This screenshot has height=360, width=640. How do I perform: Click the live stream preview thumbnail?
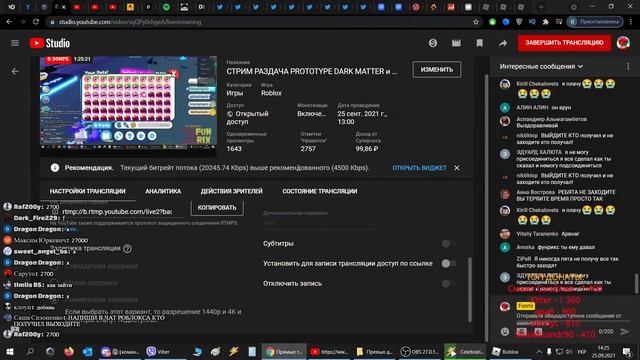[x=128, y=101]
